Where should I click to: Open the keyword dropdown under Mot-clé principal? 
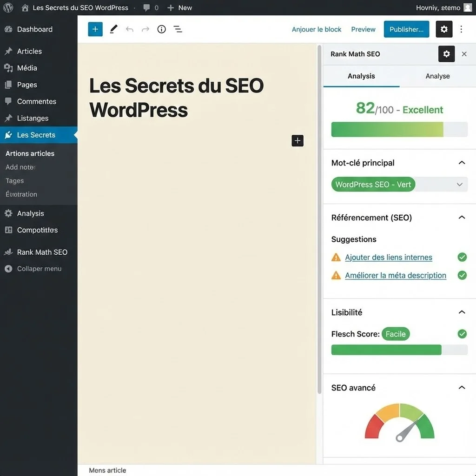[459, 185]
